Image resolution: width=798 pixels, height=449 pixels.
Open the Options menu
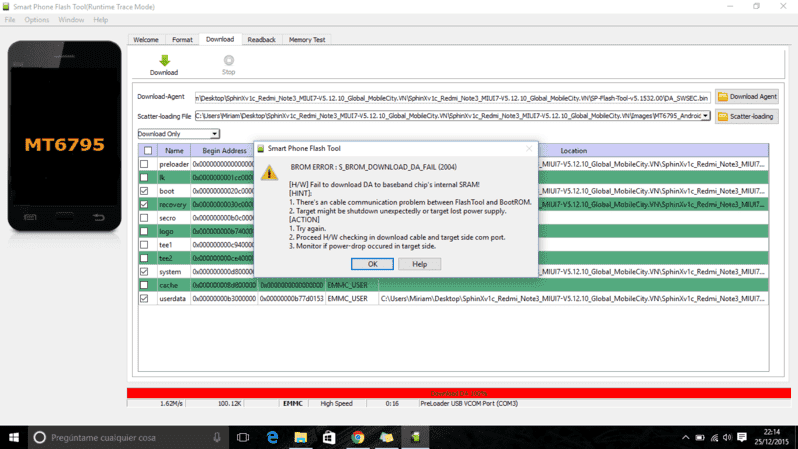tap(37, 20)
